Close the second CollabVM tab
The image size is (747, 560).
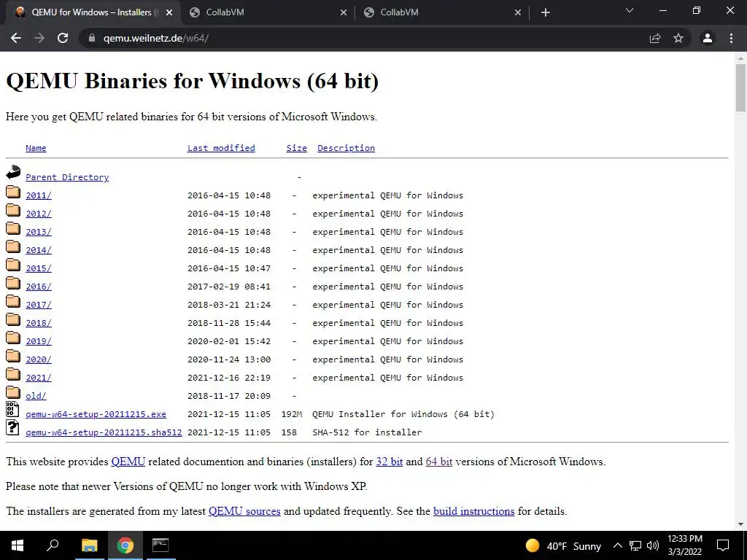(x=518, y=12)
